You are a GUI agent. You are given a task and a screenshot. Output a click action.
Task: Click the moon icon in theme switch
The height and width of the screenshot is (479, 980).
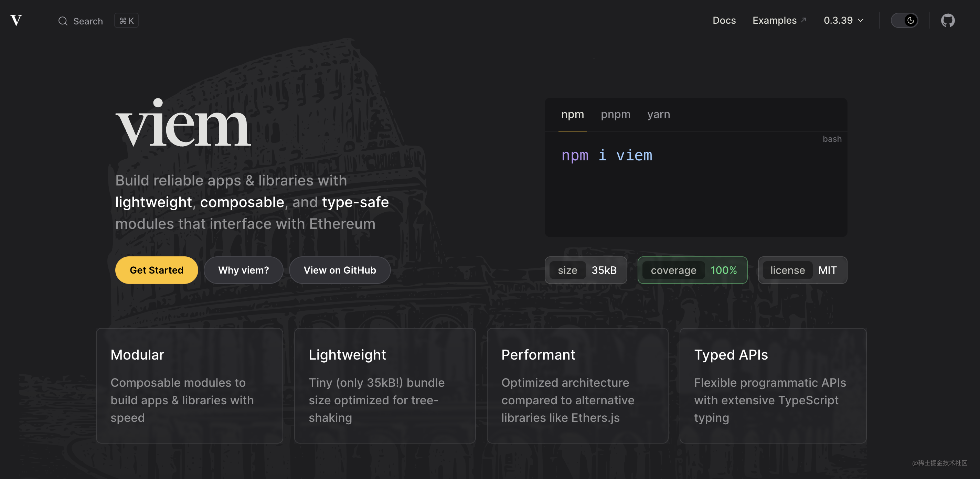point(910,21)
